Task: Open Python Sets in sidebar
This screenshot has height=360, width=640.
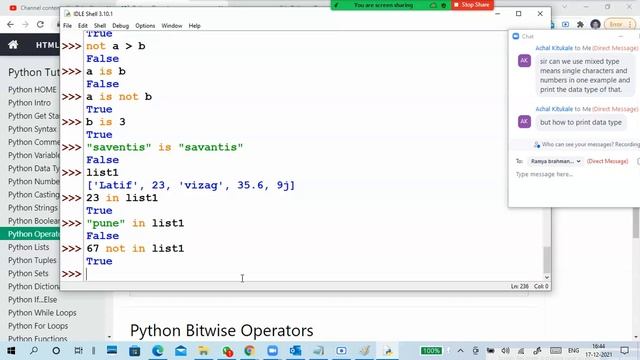Action: click(x=28, y=273)
